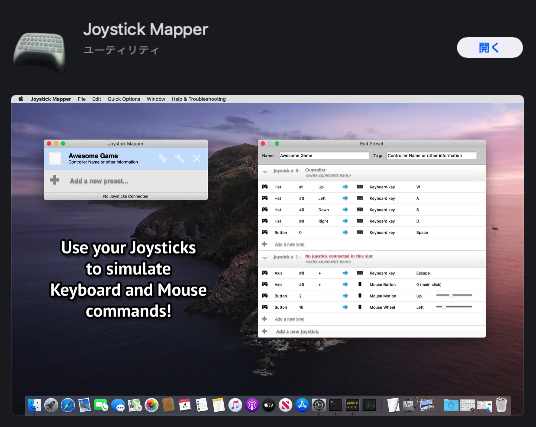The width and height of the screenshot is (536, 427).
Task: Click the Name field in Edit Preset window
Action: pos(324,156)
